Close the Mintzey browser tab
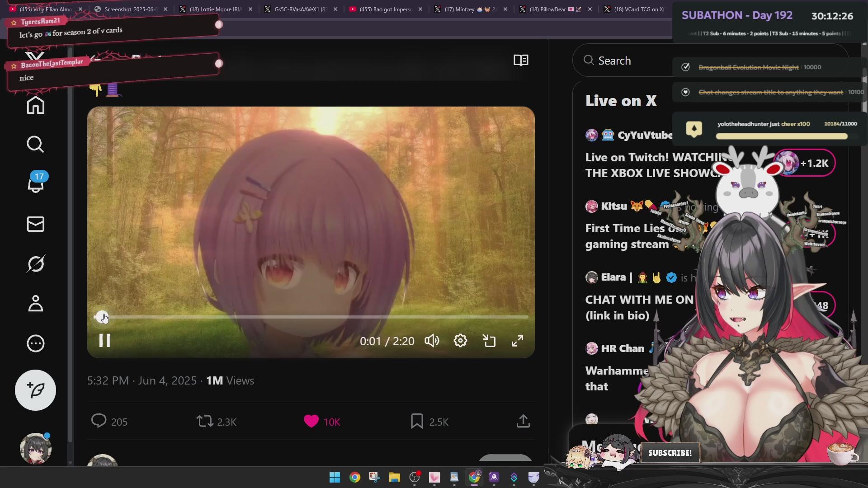 tap(505, 9)
